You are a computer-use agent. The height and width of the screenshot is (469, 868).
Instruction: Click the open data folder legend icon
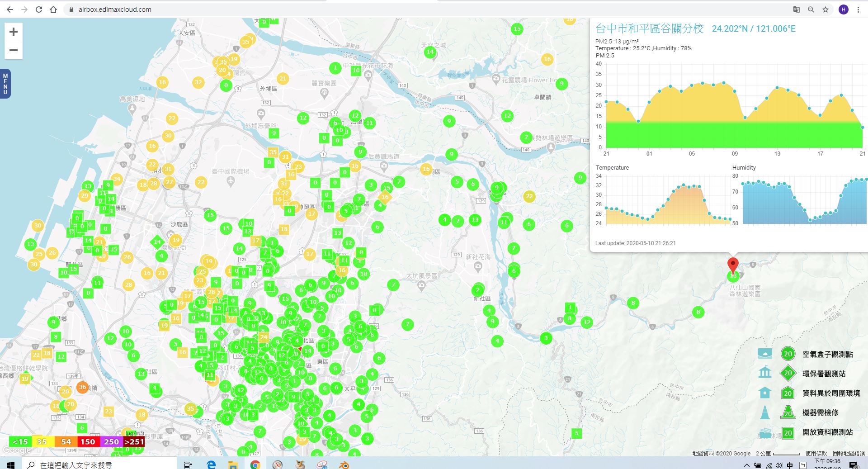tap(765, 433)
